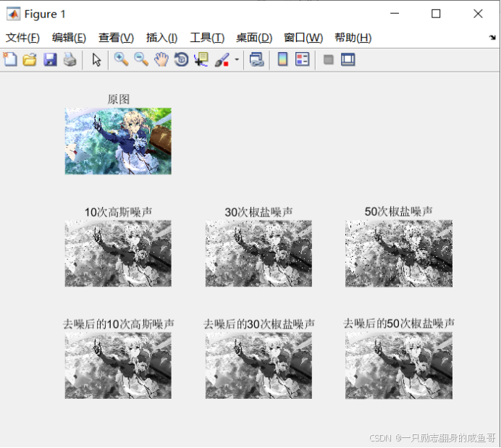Click the Link Plot toolbar icon
Viewport: 501px width, 448px height.
256,60
